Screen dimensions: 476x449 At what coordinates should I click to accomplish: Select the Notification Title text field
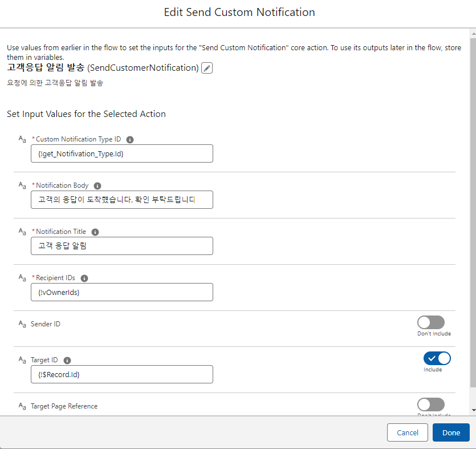click(122, 246)
